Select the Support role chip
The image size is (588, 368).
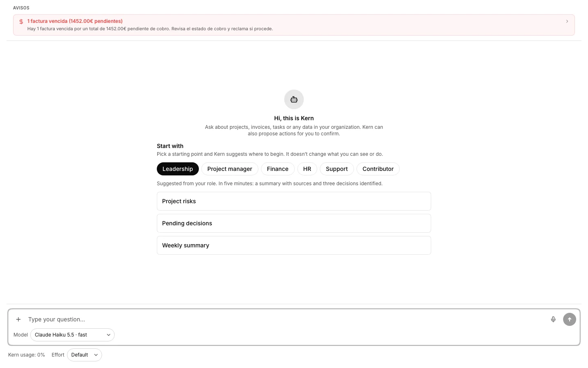(337, 169)
